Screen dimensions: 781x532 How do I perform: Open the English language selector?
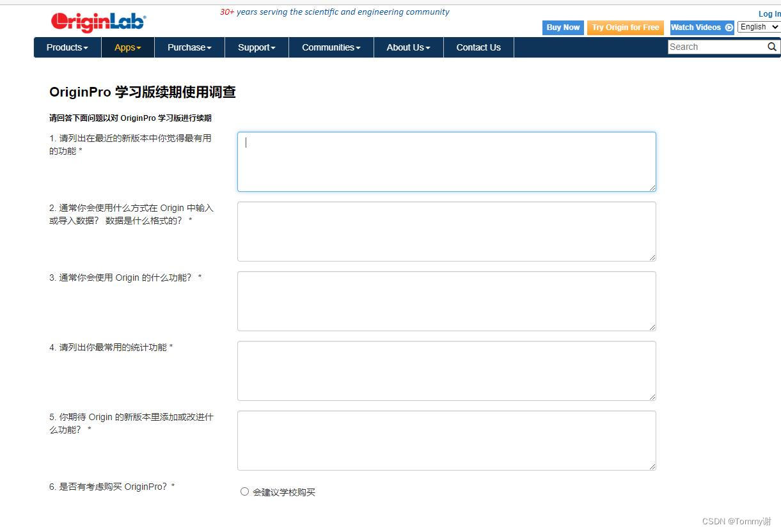[759, 27]
